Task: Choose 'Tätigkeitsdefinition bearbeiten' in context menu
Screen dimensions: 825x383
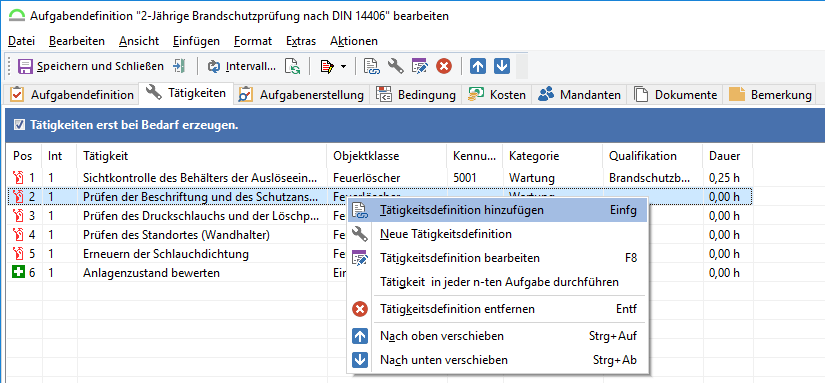Action: coord(497,258)
